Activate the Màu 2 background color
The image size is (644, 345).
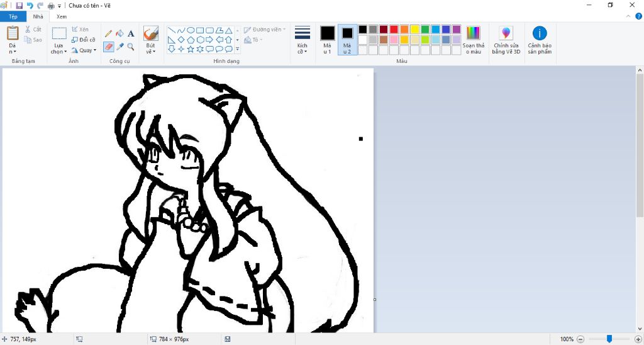tap(347, 40)
